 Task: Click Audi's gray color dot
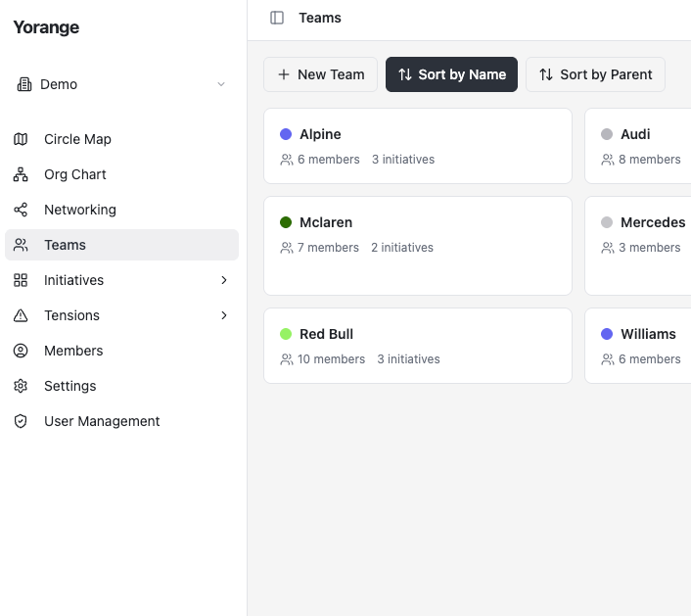point(607,134)
